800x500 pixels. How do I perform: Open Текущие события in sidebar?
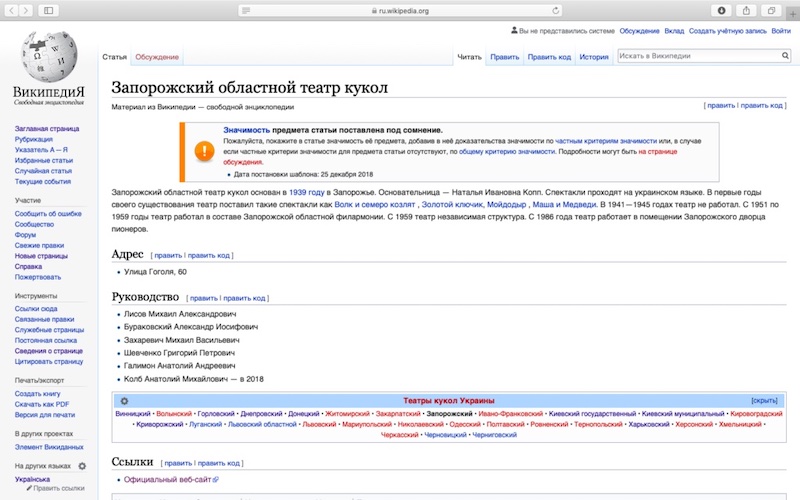43,182
